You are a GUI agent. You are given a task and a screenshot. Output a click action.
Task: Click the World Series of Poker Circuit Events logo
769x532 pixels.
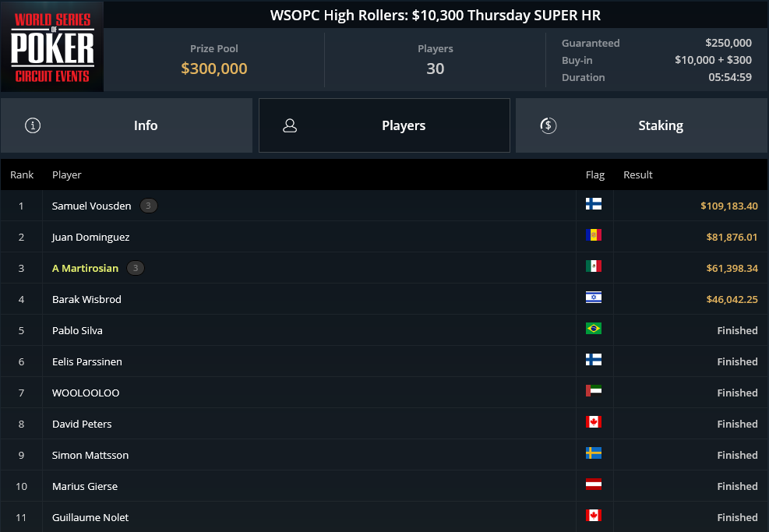[x=52, y=47]
